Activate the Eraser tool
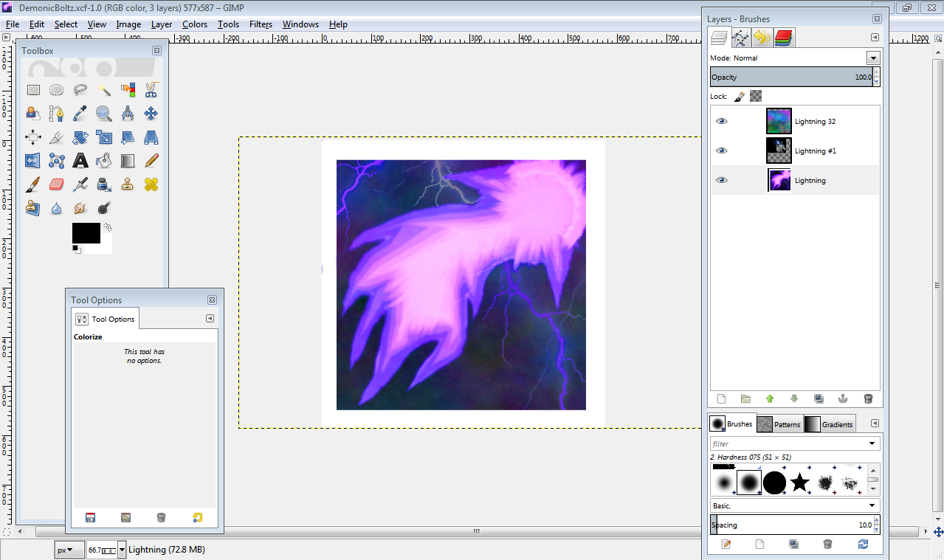Screen dimensions: 944x560 [x=57, y=184]
